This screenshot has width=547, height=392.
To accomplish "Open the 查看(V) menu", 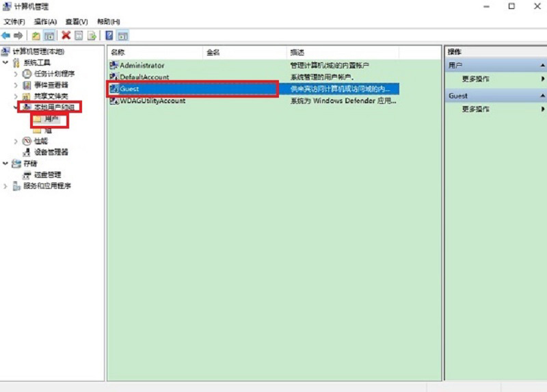I will [77, 22].
